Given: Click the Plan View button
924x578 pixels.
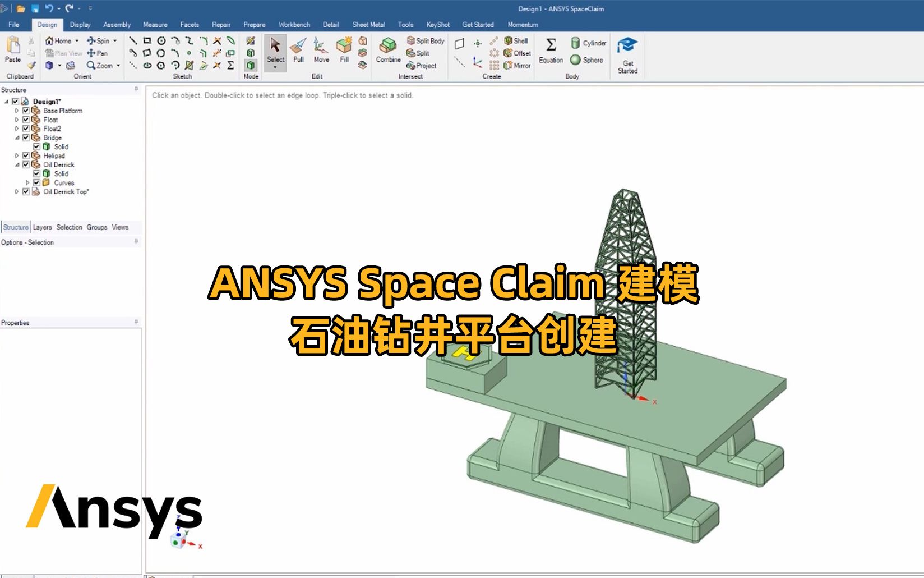Looking at the screenshot, I should tap(63, 53).
